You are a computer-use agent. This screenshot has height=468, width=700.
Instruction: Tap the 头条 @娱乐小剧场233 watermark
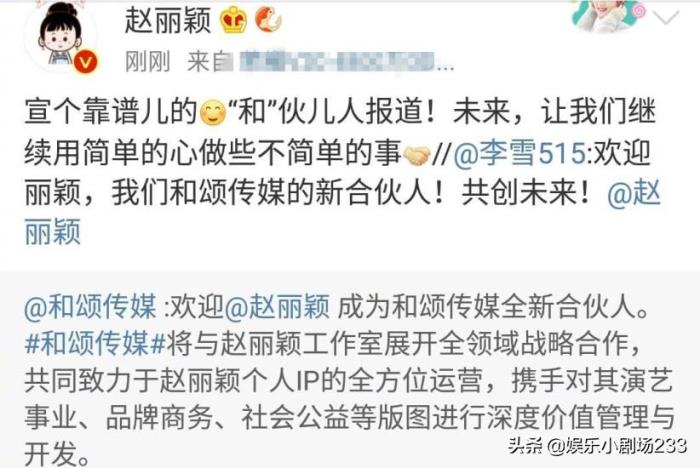[x=597, y=446]
